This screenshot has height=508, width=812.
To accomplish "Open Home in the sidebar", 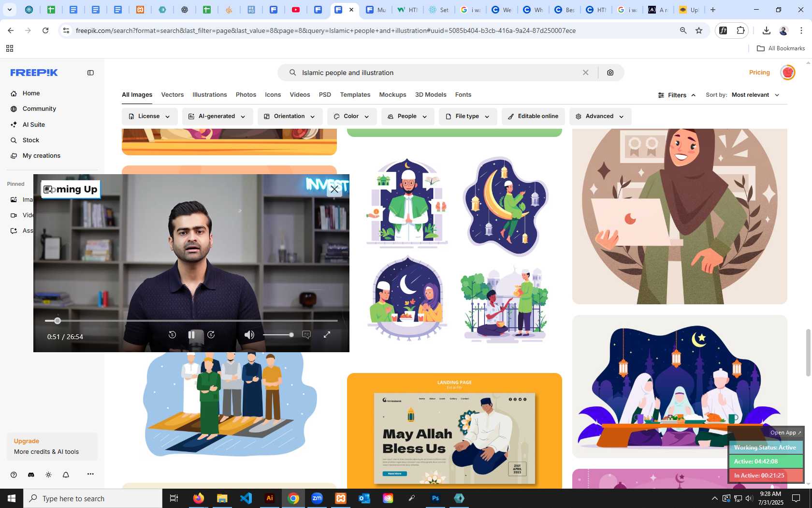I will click(x=31, y=93).
